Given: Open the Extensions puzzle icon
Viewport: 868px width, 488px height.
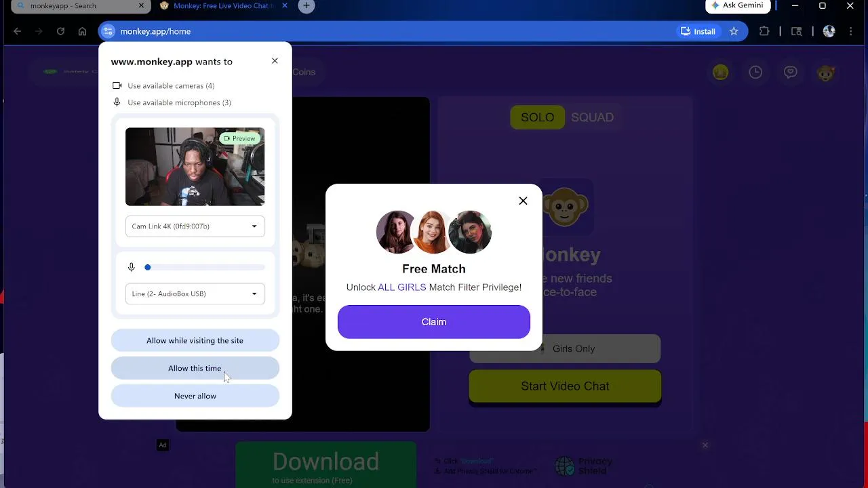Looking at the screenshot, I should pyautogui.click(x=764, y=31).
